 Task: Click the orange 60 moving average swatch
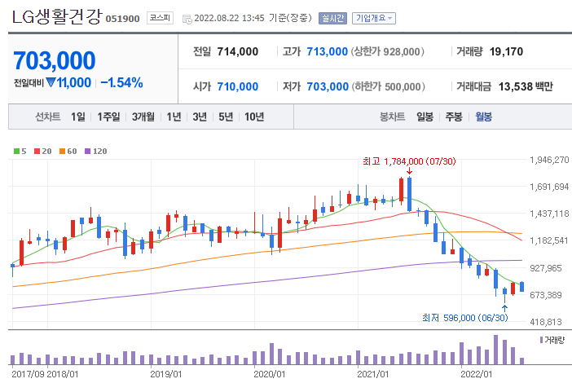pos(63,151)
